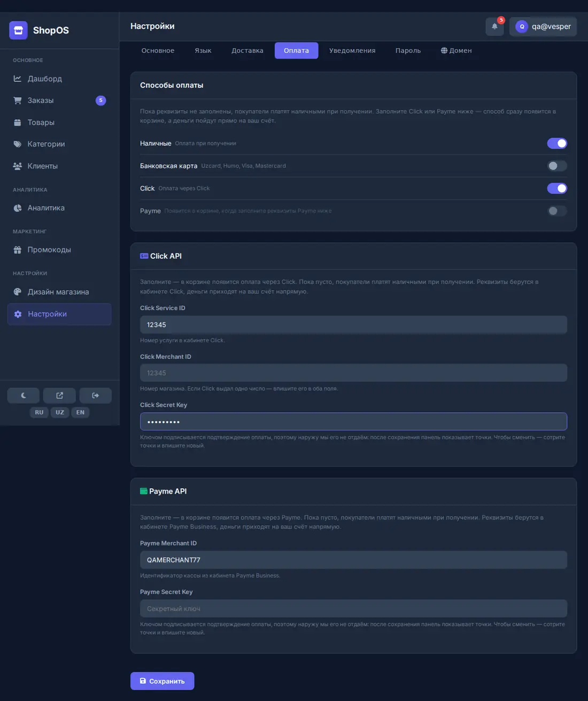Screen dimensions: 588x701
Task: Focus the Payme Secret Key field
Action: [x=353, y=608]
